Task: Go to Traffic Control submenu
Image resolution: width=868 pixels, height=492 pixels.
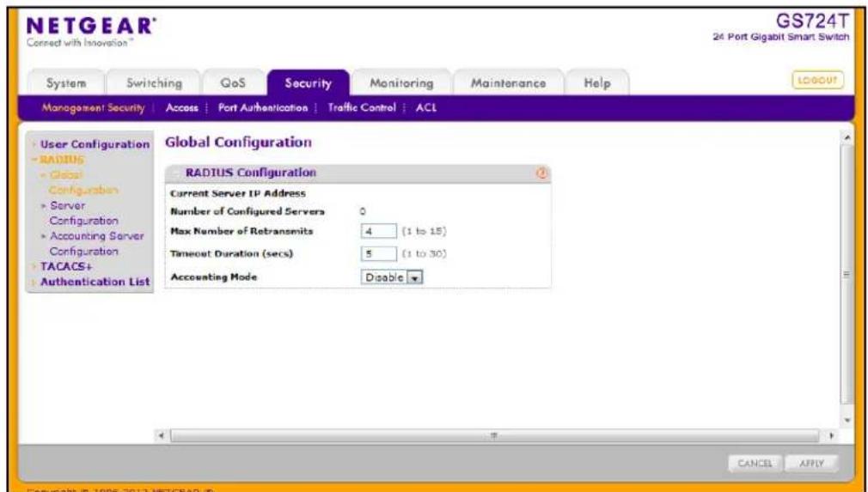Action: pyautogui.click(x=362, y=108)
